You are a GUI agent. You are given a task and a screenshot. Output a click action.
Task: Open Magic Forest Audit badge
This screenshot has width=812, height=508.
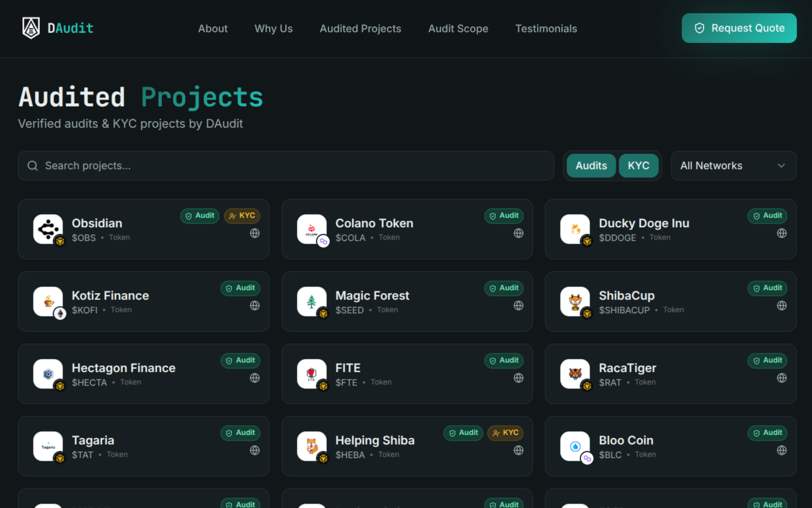coord(504,288)
